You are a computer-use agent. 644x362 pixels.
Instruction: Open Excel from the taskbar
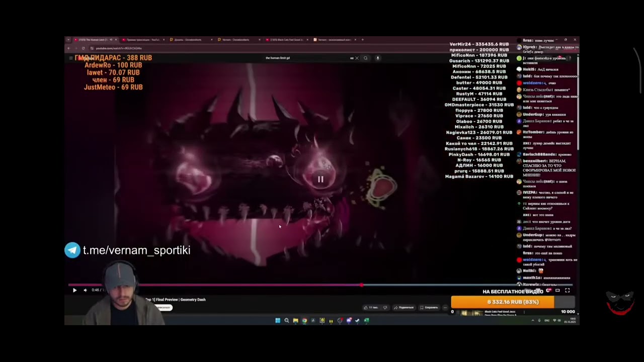367,320
